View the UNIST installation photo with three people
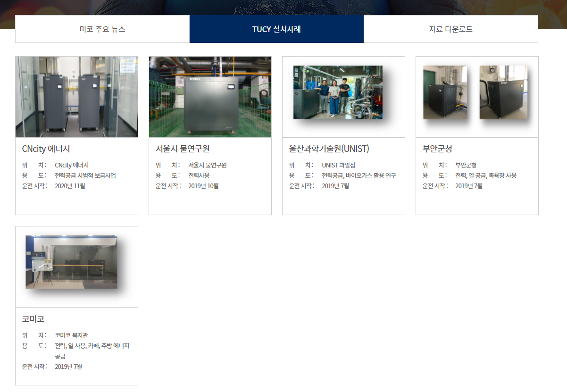The image size is (567, 392). [x=338, y=92]
